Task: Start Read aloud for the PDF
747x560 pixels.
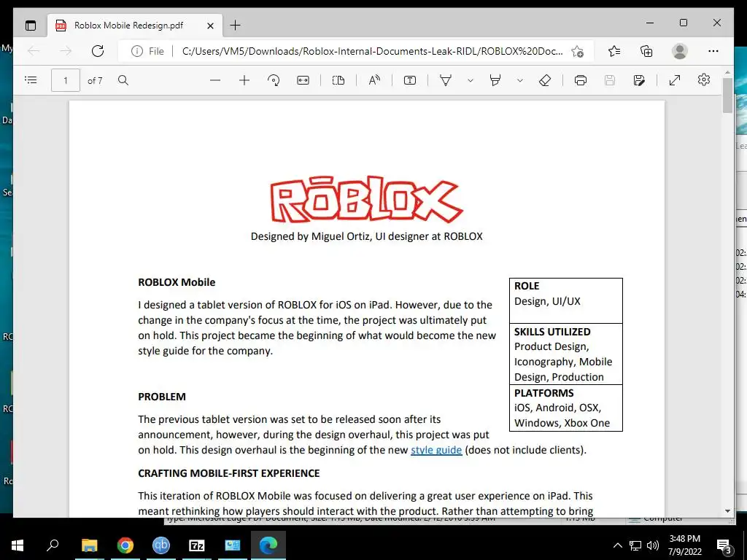Action: coord(374,80)
